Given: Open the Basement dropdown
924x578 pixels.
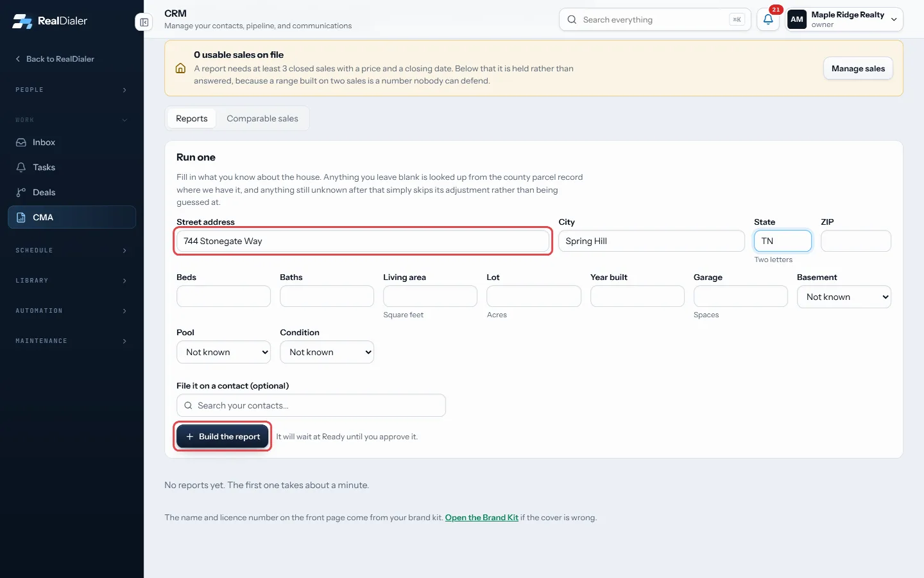Looking at the screenshot, I should pos(844,297).
